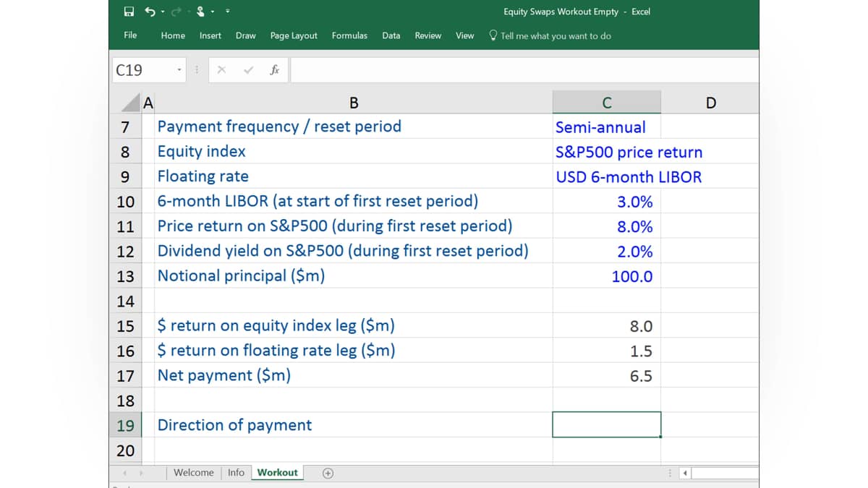Click the 'Semi-annual' cell
The image size is (868, 488).
606,127
